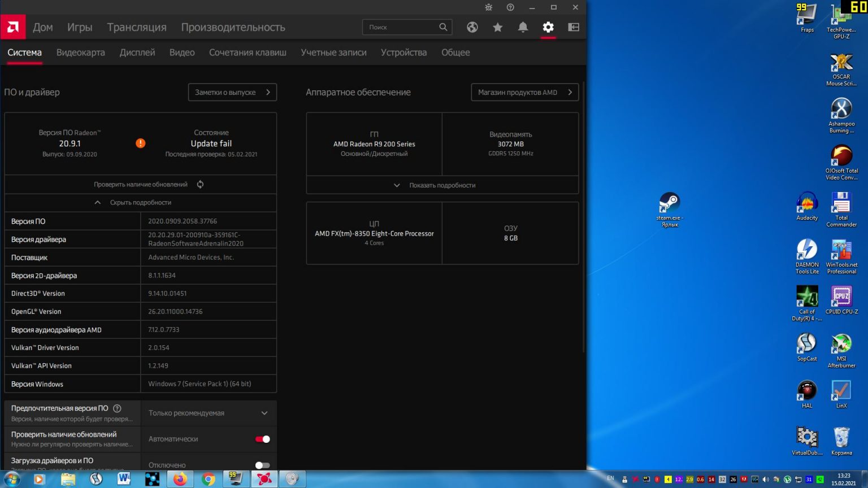The image size is (868, 488).
Task: Click the OpenGL version value 26.20.11000.14736
Action: (x=175, y=311)
